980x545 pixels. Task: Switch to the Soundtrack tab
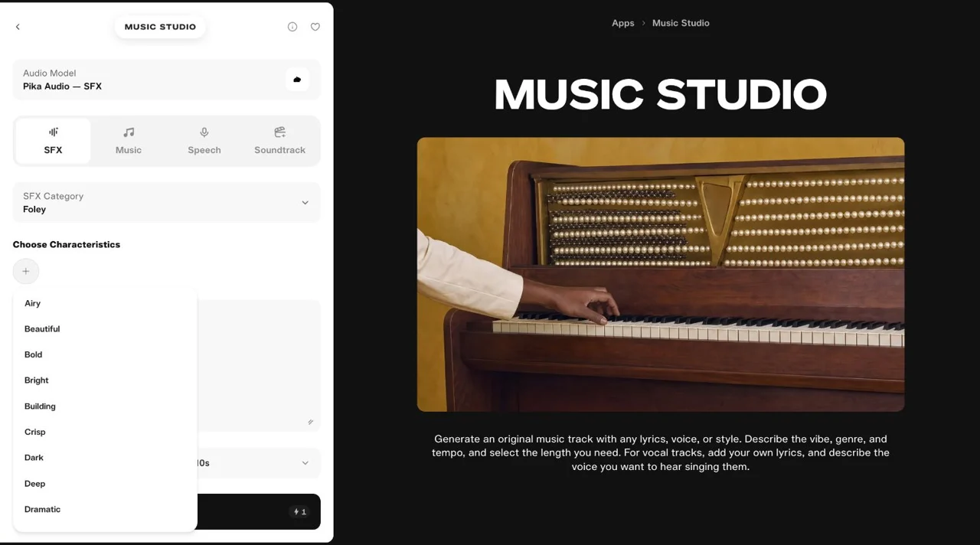279,141
